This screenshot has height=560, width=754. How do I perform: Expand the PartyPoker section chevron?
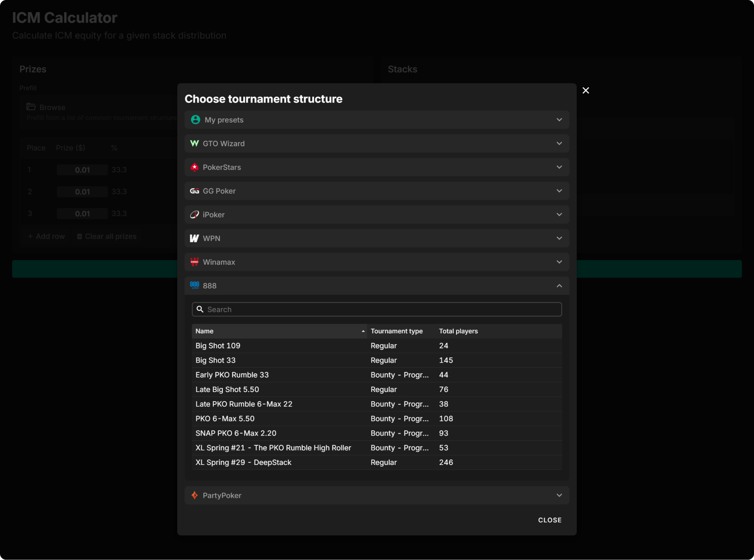click(x=559, y=495)
